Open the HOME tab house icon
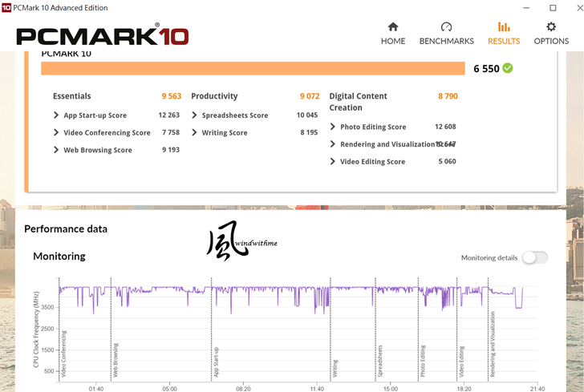 click(393, 26)
